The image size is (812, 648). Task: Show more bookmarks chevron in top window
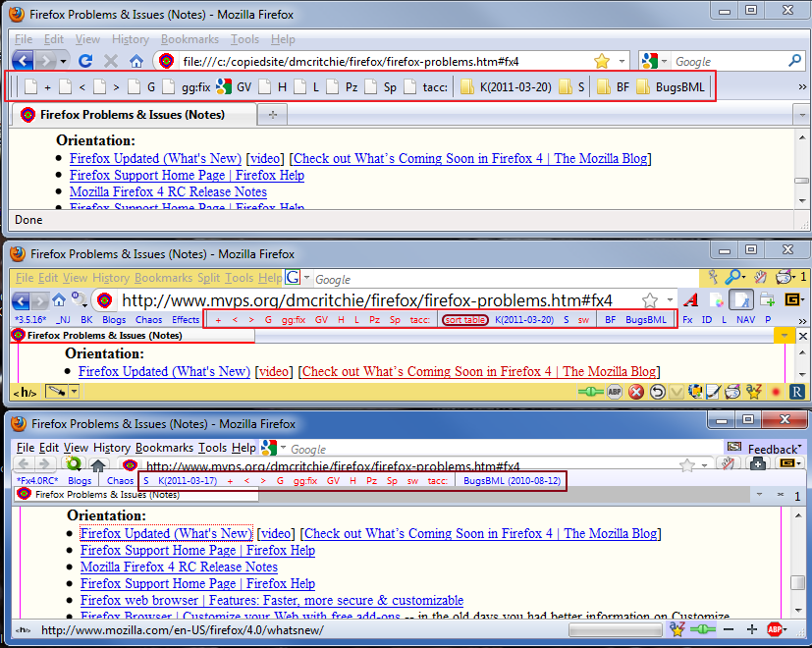coord(802,86)
